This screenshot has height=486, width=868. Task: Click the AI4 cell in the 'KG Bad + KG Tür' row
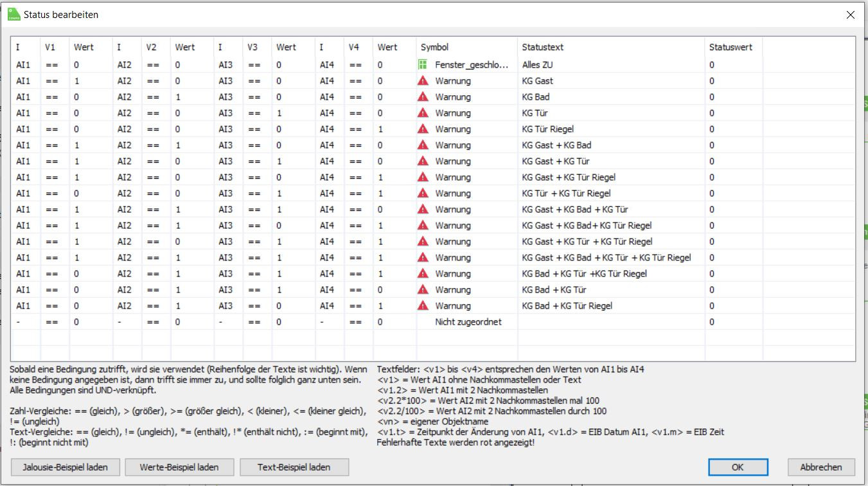(327, 290)
